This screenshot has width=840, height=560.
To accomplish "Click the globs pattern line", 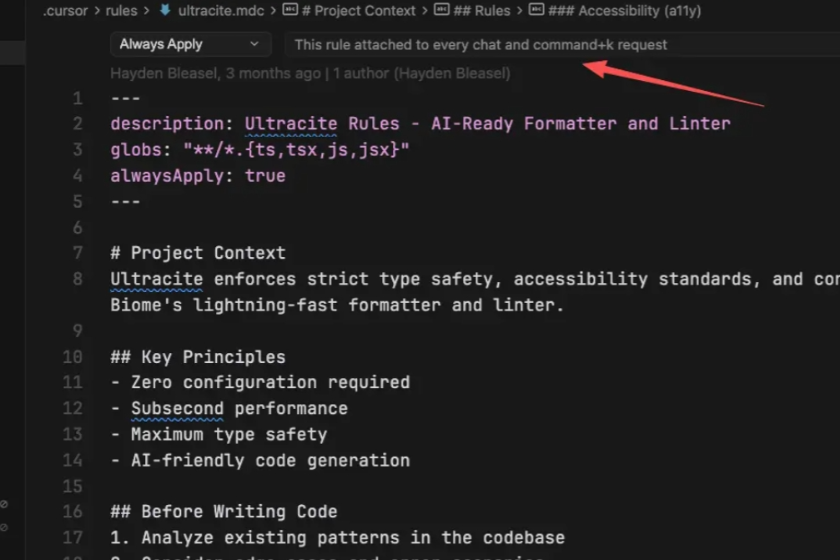I will point(260,150).
